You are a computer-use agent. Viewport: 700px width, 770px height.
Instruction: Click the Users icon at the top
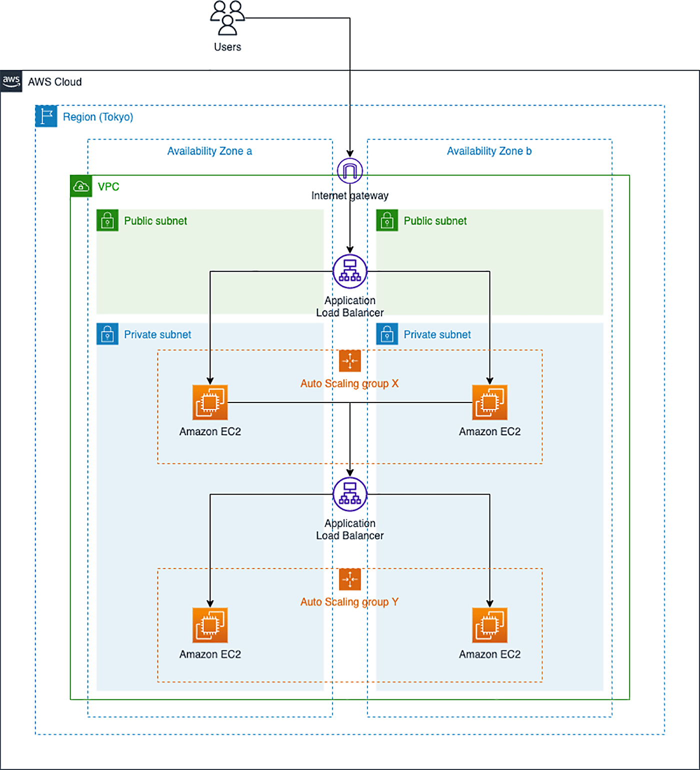227,18
